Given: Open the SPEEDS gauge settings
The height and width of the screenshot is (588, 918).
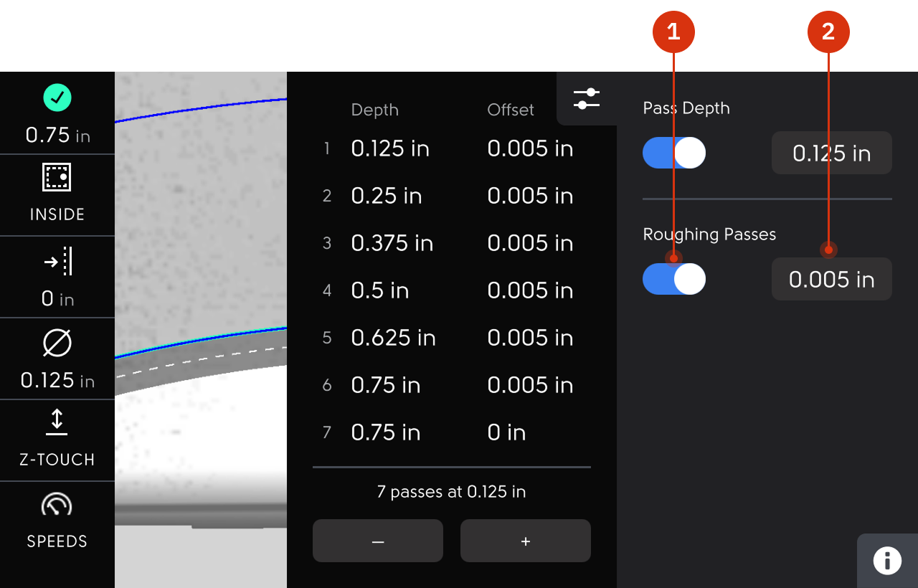Looking at the screenshot, I should 57,522.
